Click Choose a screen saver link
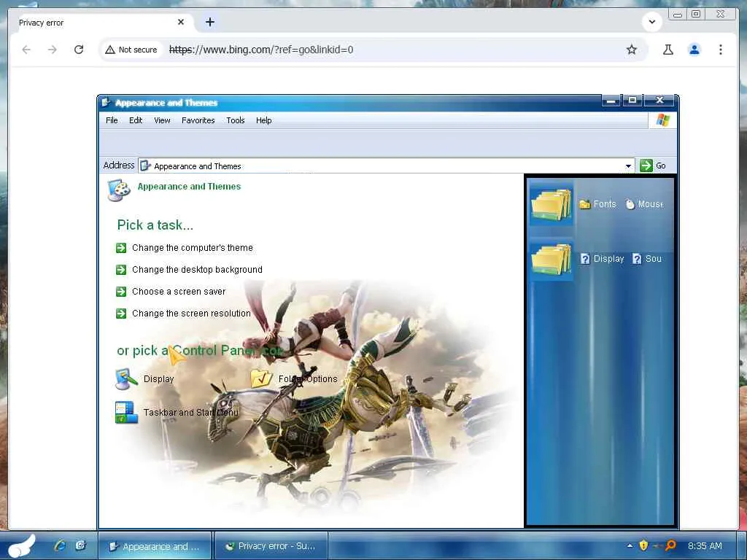 (x=179, y=292)
